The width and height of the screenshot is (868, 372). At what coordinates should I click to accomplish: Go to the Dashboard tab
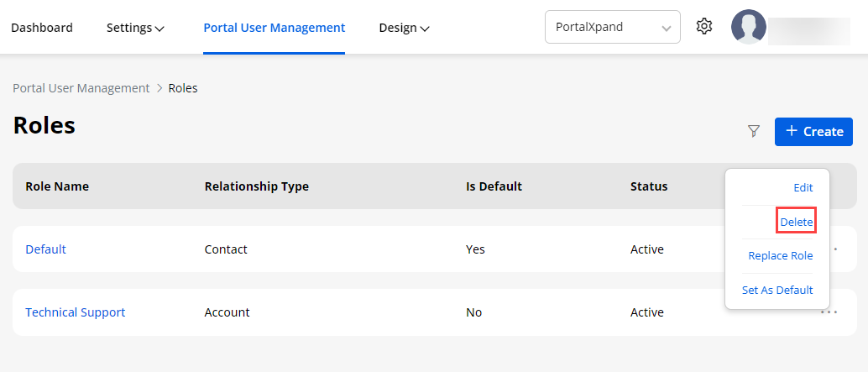[42, 28]
